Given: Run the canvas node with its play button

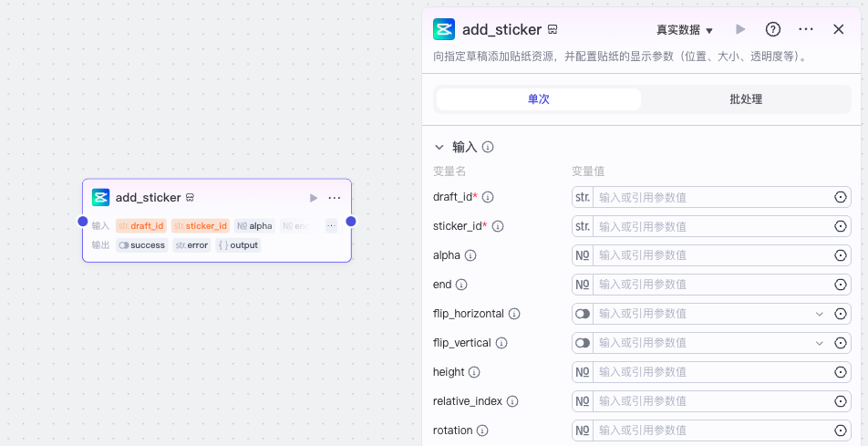Looking at the screenshot, I should click(x=314, y=198).
